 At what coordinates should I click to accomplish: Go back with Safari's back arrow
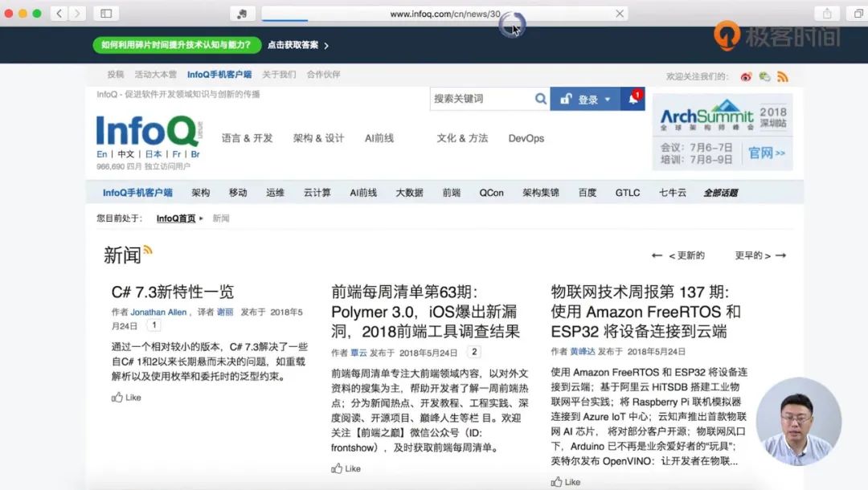(x=59, y=14)
